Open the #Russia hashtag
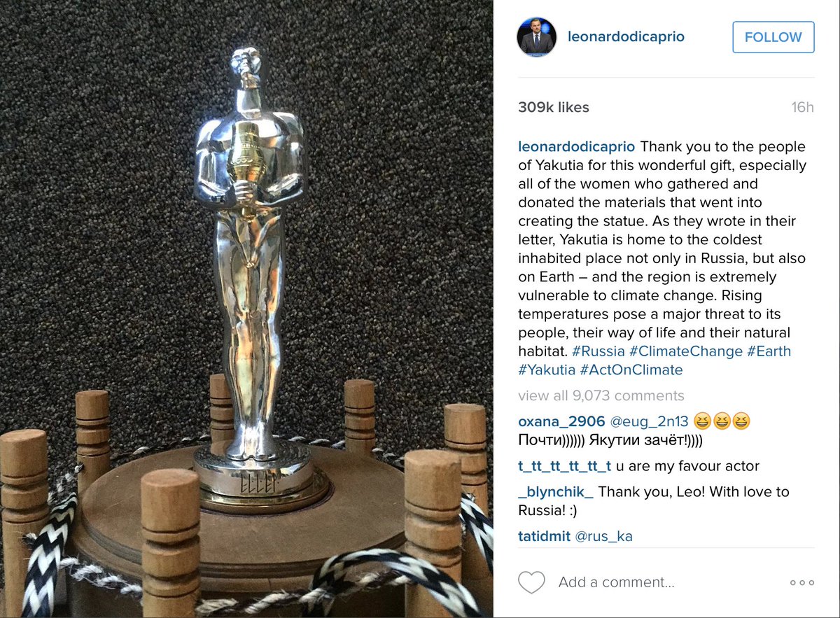The height and width of the screenshot is (618, 840). 598,351
